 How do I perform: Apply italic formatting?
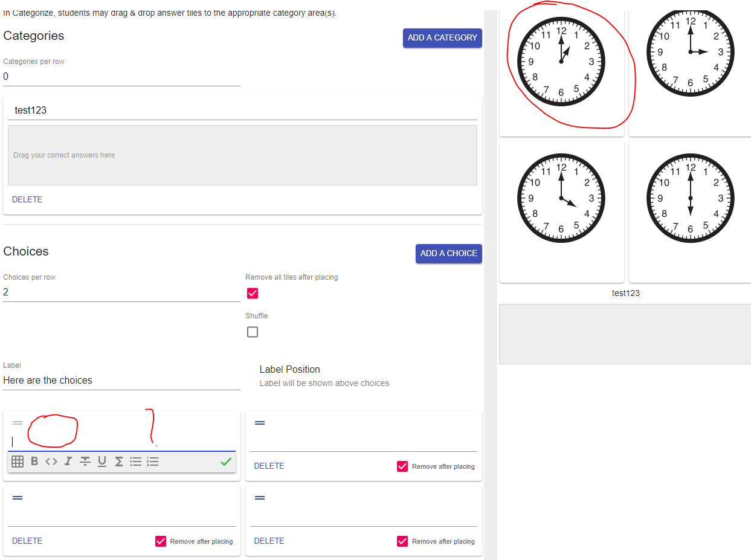68,462
